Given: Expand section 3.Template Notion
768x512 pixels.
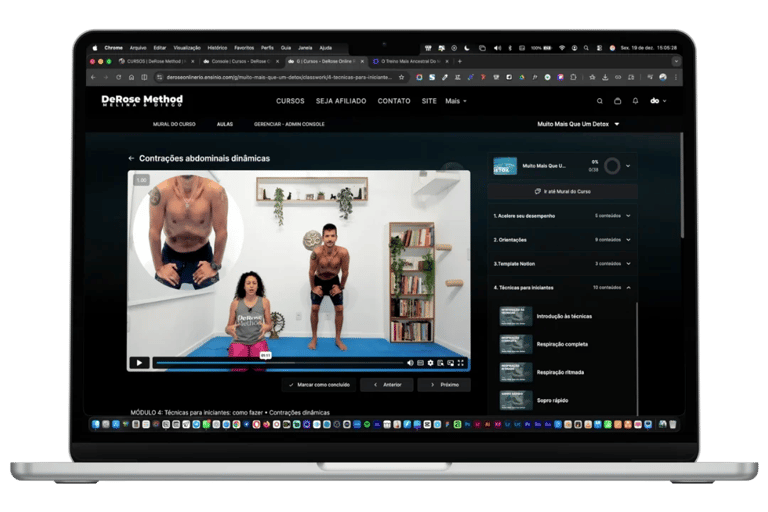Looking at the screenshot, I should pyautogui.click(x=562, y=264).
